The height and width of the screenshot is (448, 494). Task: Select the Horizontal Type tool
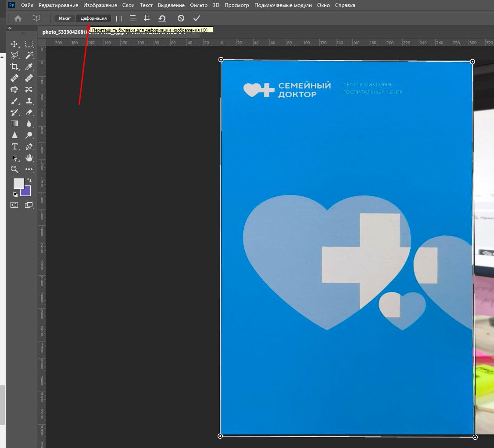pyautogui.click(x=14, y=146)
